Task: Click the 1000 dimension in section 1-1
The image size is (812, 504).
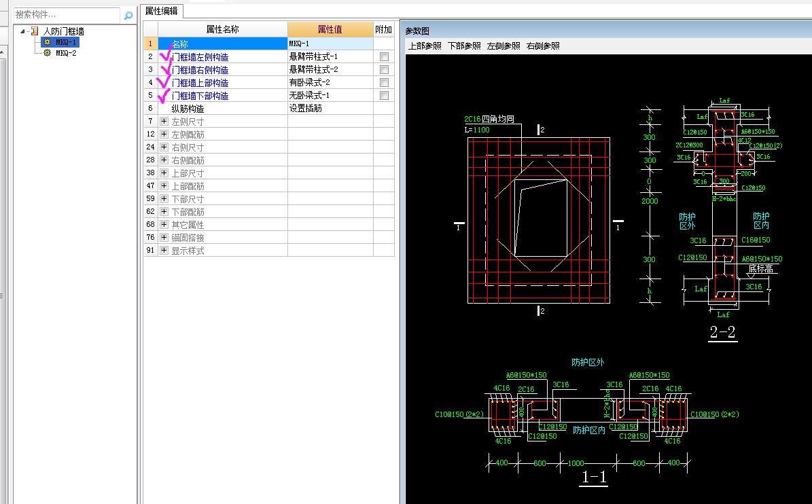Action: pyautogui.click(x=576, y=463)
